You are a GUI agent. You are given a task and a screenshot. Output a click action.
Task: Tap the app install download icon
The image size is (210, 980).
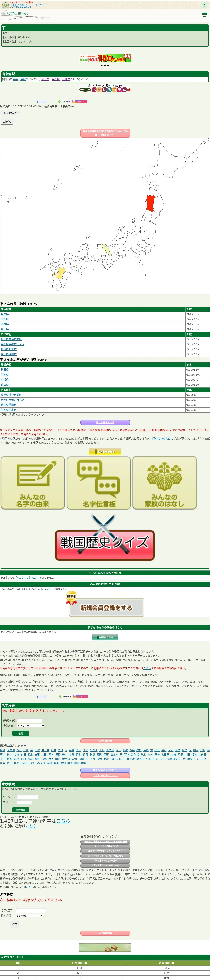[204, 5]
